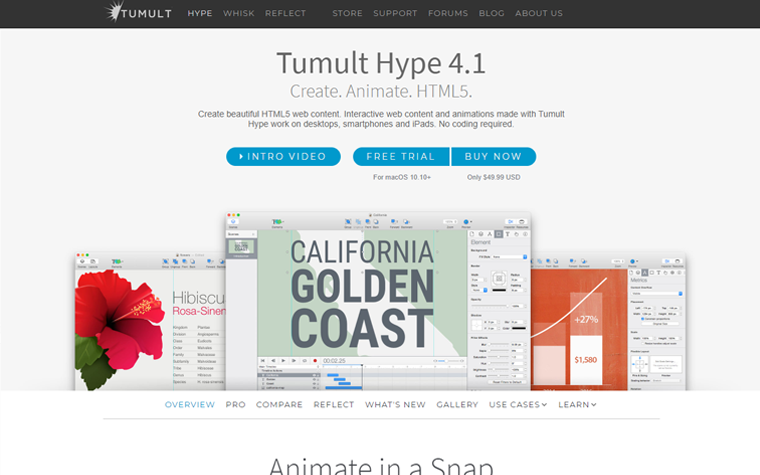Click the BUY NOW button
The width and height of the screenshot is (760, 475).
(493, 157)
